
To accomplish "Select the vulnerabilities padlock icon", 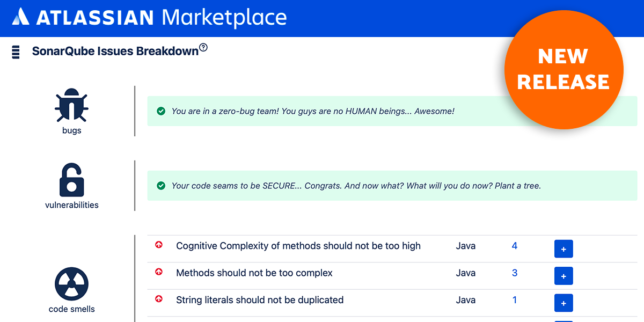I will click(x=71, y=180).
